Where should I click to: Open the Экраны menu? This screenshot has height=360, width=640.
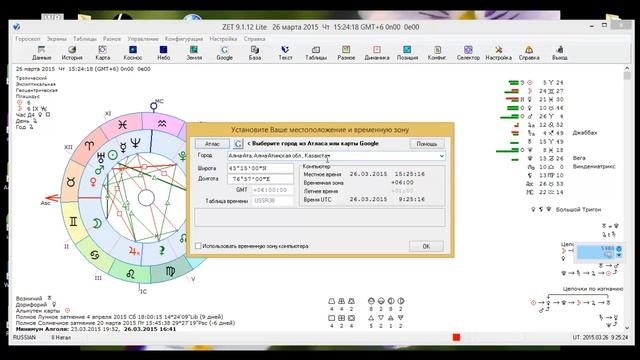pos(56,39)
